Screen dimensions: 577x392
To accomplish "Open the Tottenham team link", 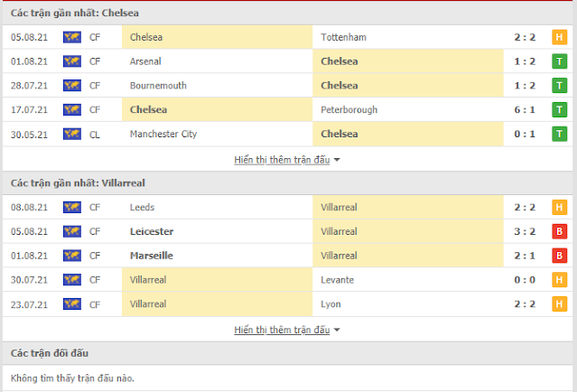I will point(343,37).
